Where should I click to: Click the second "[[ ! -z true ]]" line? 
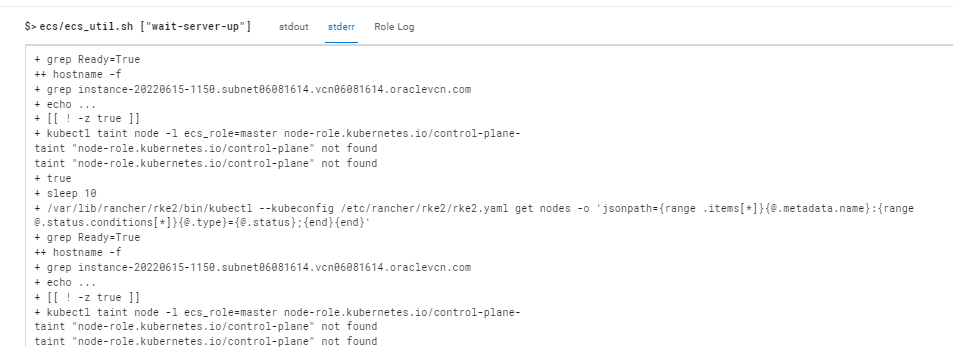(x=87, y=297)
